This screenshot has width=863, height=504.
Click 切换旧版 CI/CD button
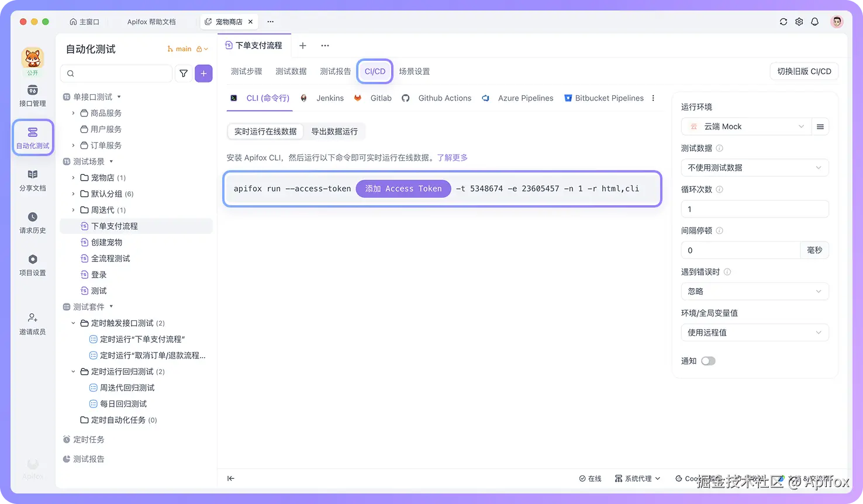point(804,71)
